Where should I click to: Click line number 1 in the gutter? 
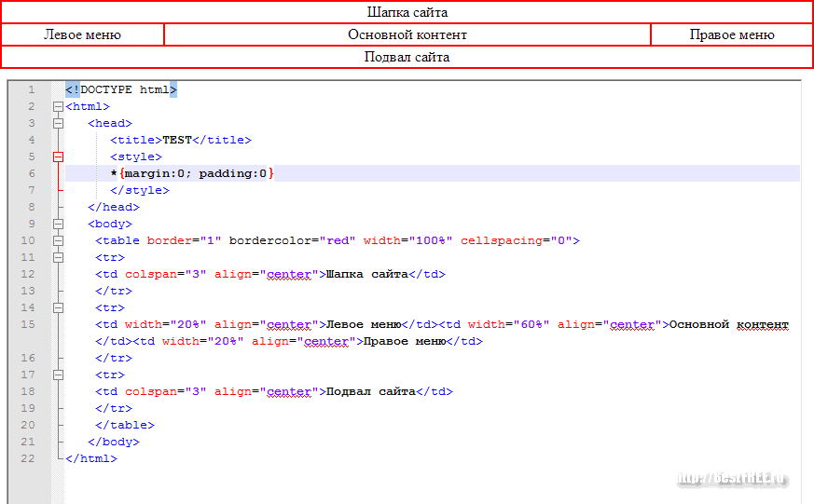point(32,89)
